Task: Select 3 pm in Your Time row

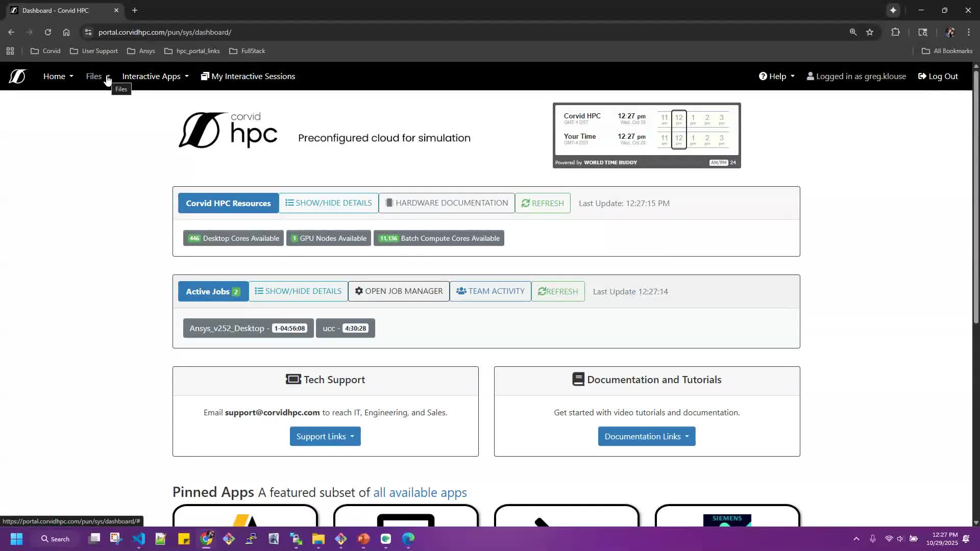Action: (722, 139)
